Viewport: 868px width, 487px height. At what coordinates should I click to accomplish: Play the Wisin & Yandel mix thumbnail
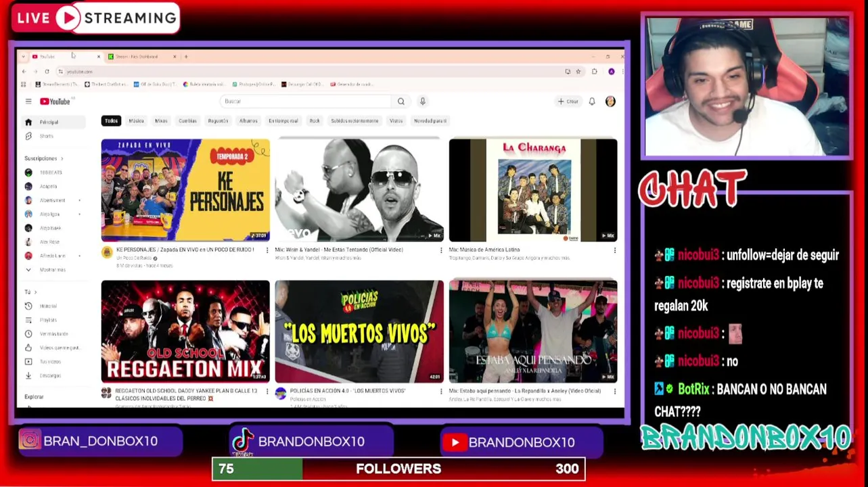tap(359, 190)
